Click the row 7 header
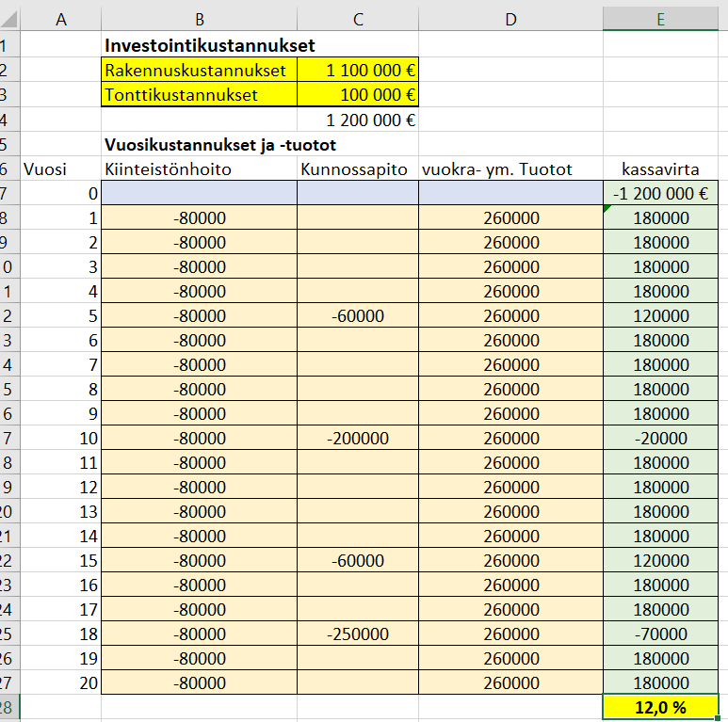Viewport: 728px width, 722px height. pyautogui.click(x=9, y=193)
